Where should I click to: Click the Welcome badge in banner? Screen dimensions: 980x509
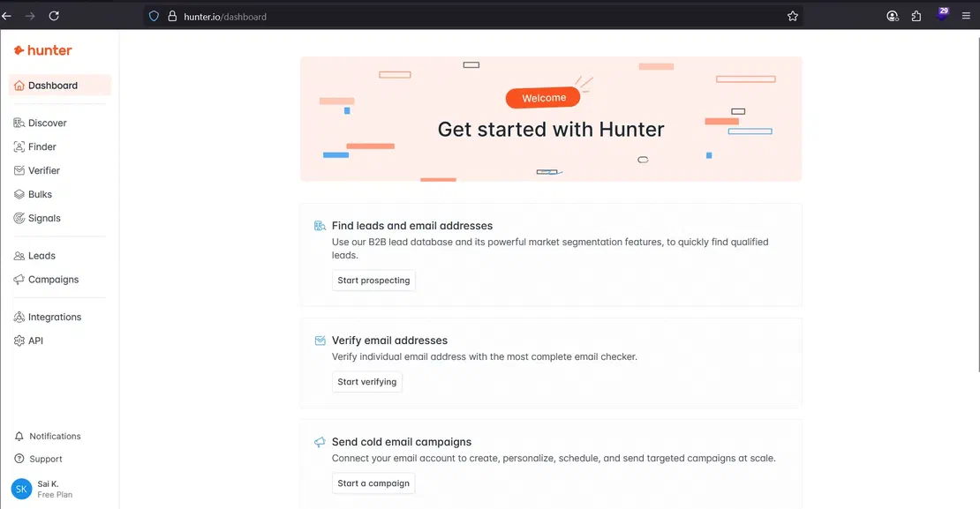click(x=543, y=97)
